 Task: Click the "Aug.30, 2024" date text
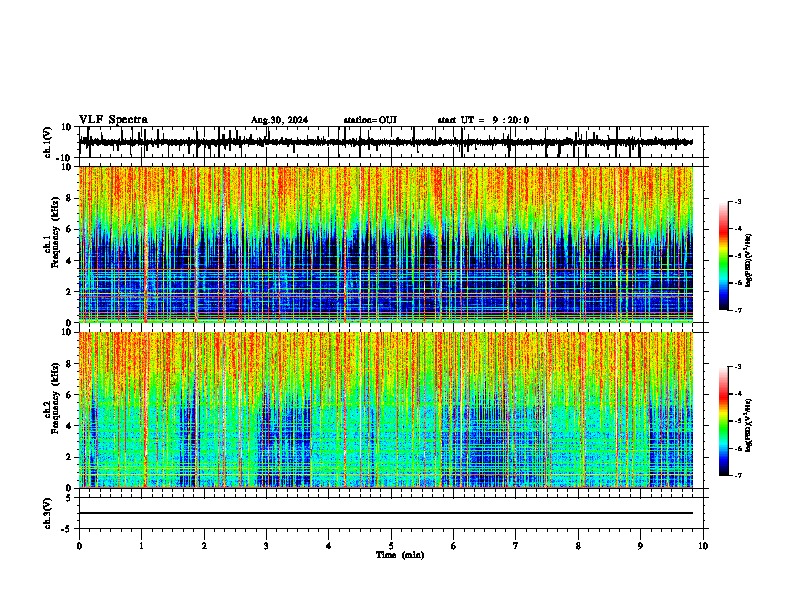[279, 120]
